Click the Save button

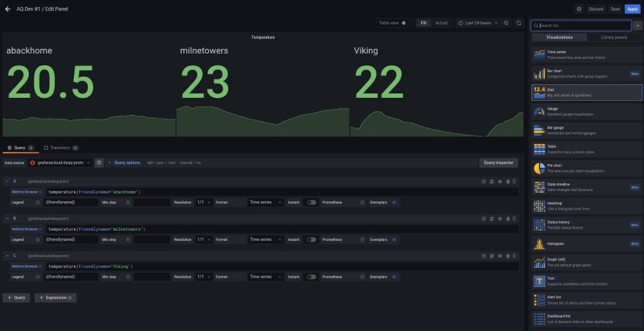(x=614, y=9)
